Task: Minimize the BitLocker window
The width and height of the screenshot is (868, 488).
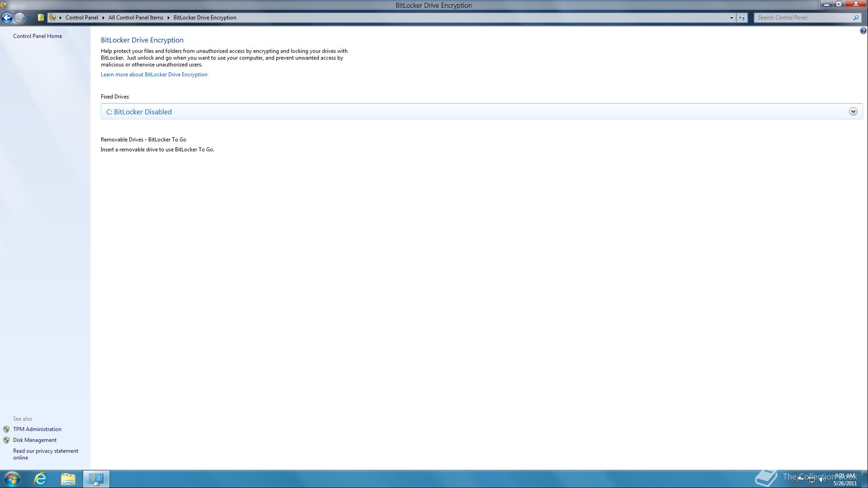Action: [826, 5]
